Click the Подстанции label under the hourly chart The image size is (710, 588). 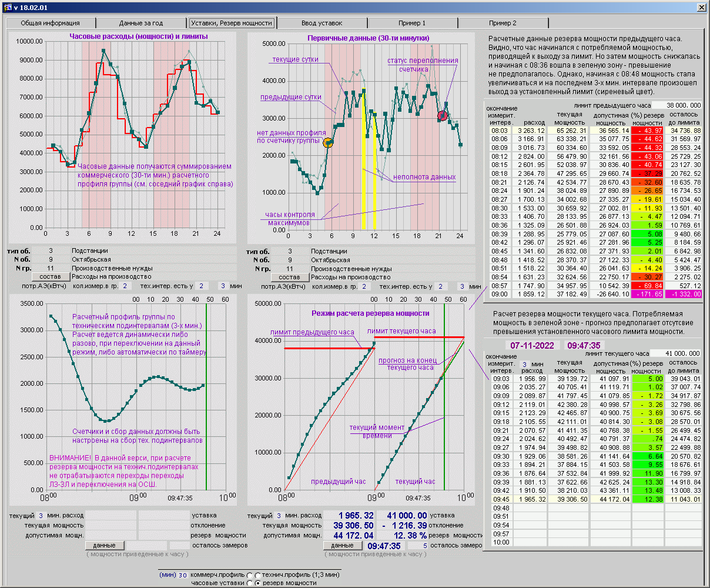(x=90, y=250)
